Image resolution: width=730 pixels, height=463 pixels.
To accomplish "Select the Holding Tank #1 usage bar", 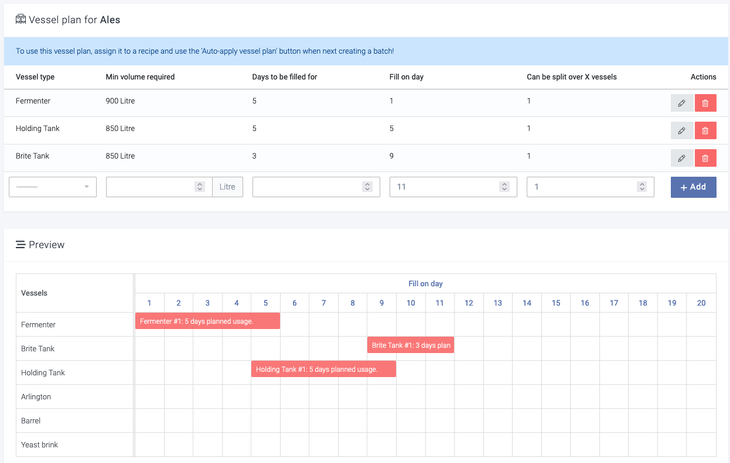I will pyautogui.click(x=323, y=369).
